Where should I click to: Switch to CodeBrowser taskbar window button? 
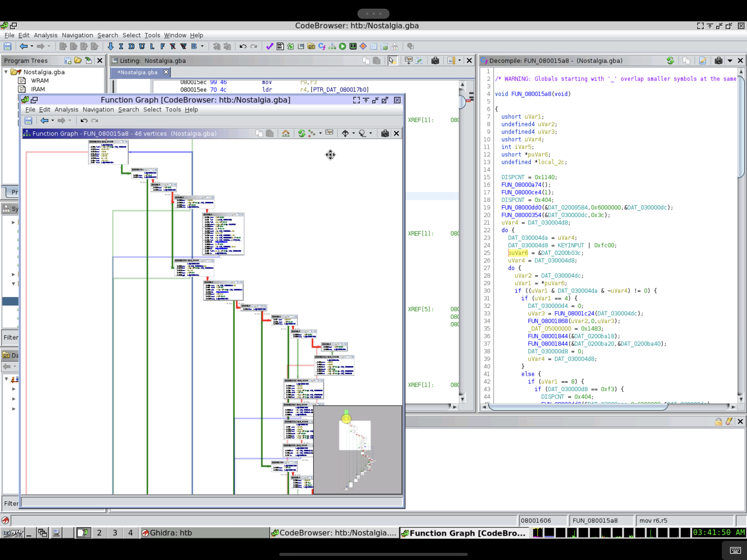335,533
